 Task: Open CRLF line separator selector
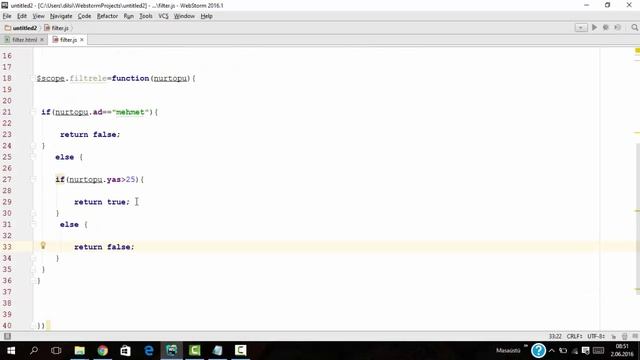(574, 336)
